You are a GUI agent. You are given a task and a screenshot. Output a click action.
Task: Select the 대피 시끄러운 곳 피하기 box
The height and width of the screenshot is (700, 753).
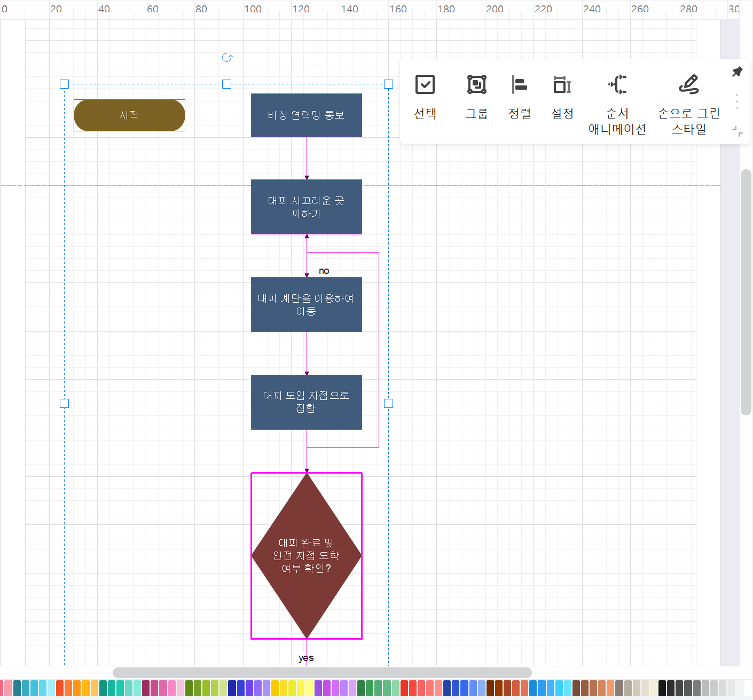point(307,207)
